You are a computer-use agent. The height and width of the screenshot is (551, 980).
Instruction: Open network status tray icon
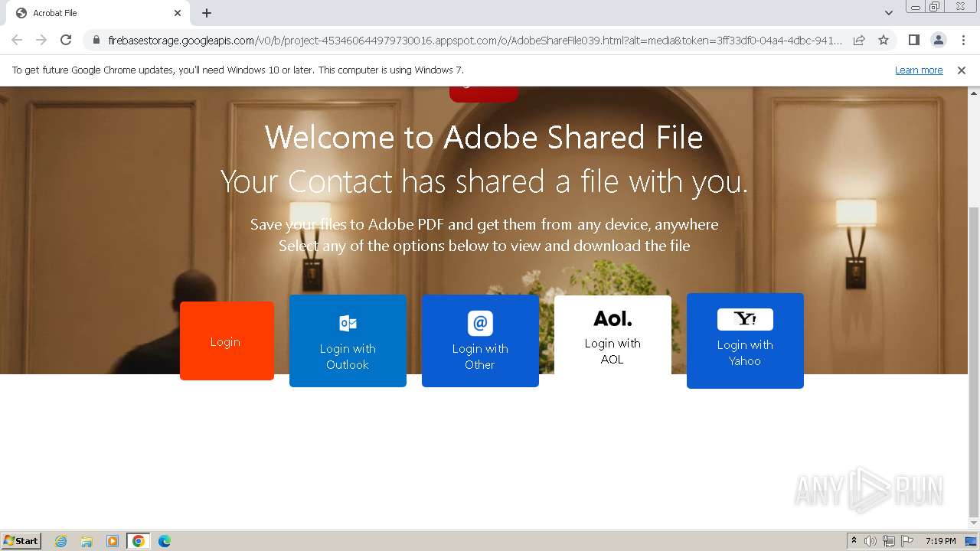[889, 541]
